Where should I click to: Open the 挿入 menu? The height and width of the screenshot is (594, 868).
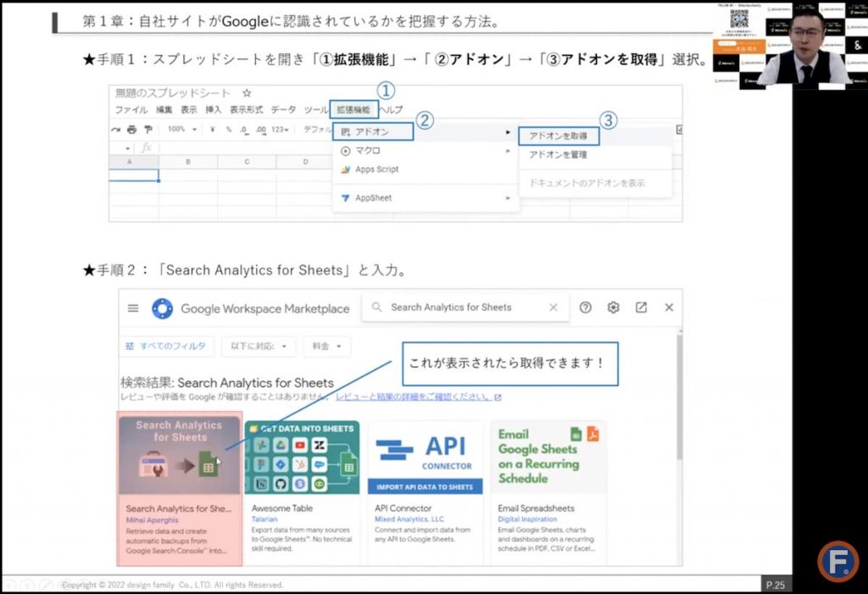click(x=213, y=109)
